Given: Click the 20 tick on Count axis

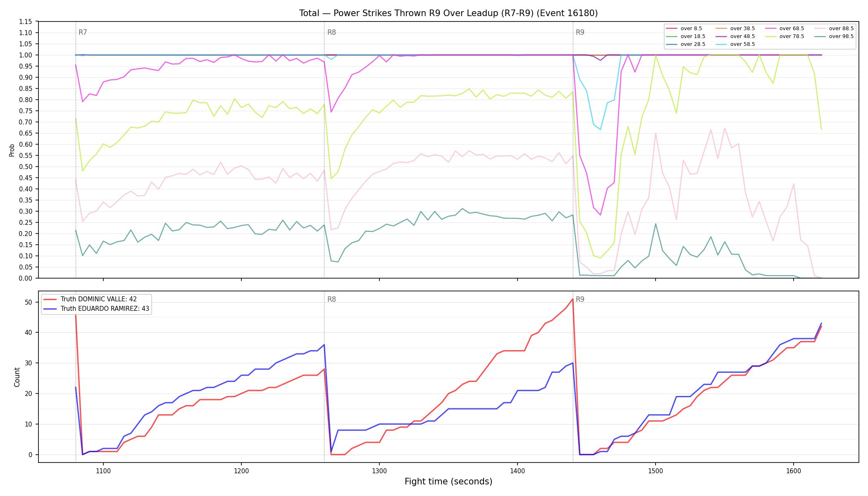Looking at the screenshot, I should coord(29,393).
